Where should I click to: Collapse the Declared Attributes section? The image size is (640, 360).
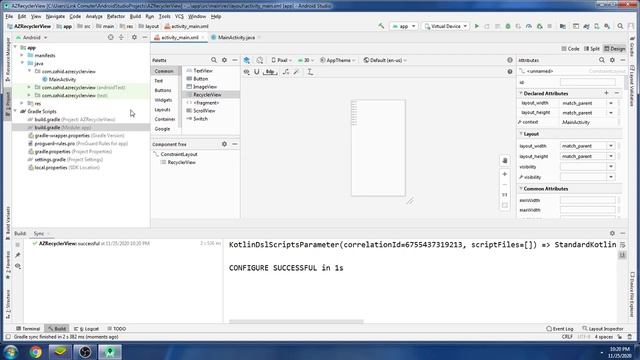[x=521, y=93]
